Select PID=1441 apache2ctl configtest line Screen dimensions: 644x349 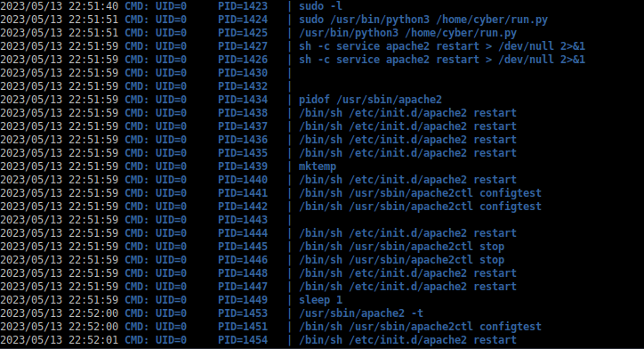click(x=420, y=193)
